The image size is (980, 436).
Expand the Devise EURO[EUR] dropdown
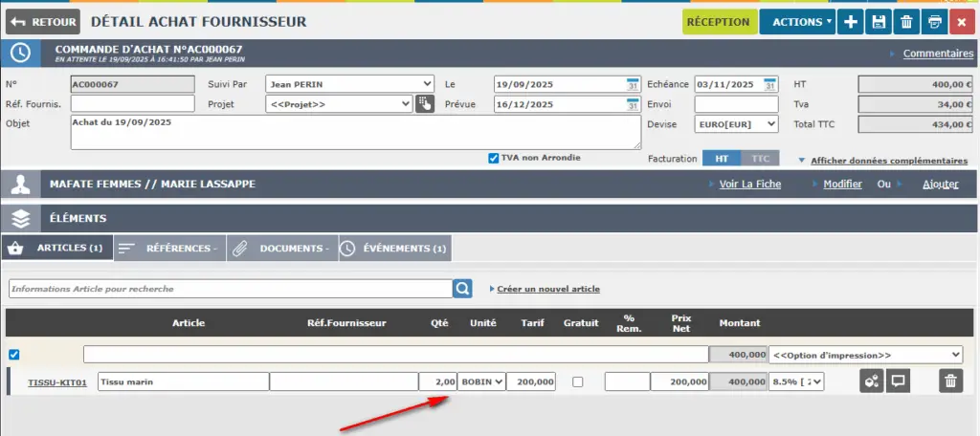click(736, 124)
